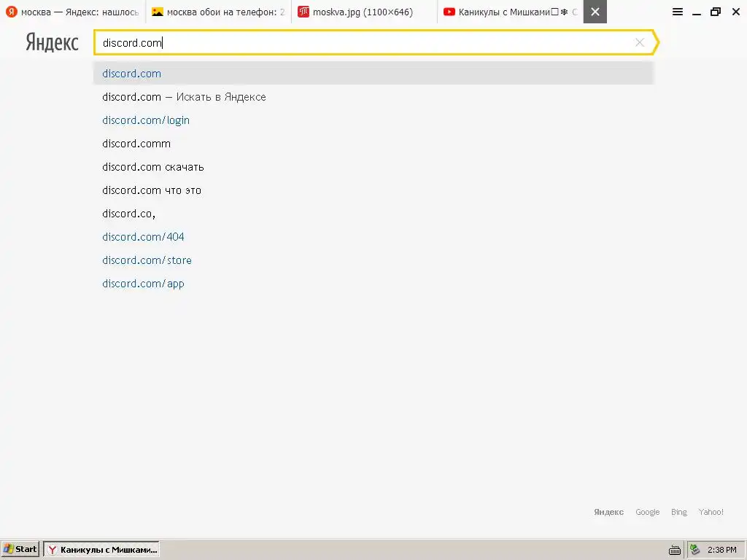Click the network tray icon
The width and height of the screenshot is (747, 560).
tap(694, 550)
